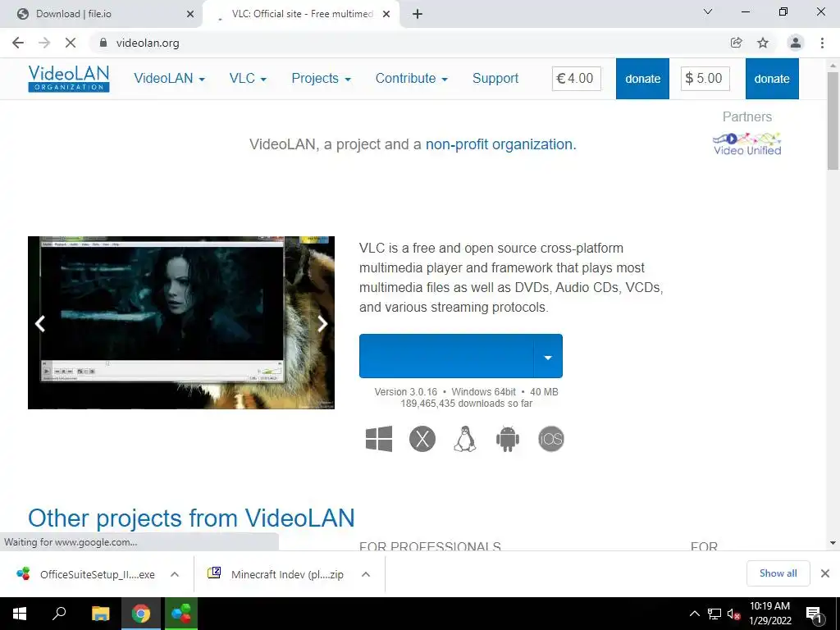Switch to the VLC Official site tab
The image size is (840, 630).
click(302, 14)
